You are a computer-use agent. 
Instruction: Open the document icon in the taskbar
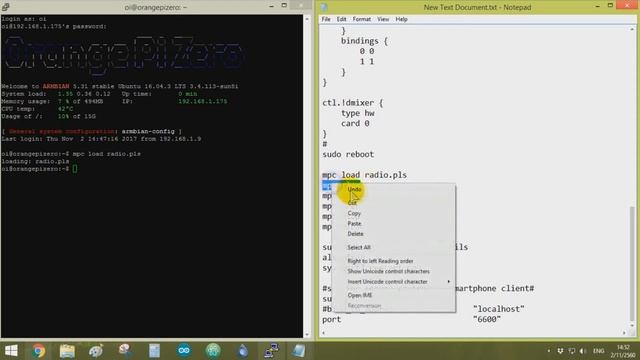click(154, 351)
